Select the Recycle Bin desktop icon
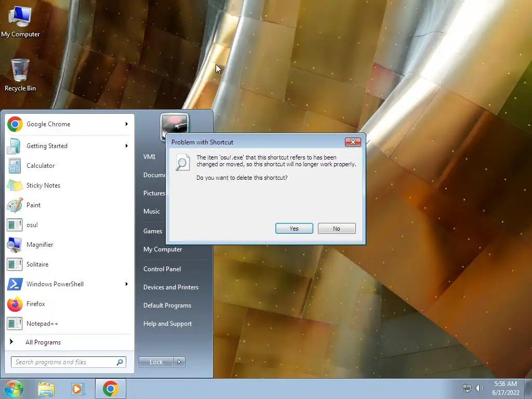 click(x=20, y=75)
